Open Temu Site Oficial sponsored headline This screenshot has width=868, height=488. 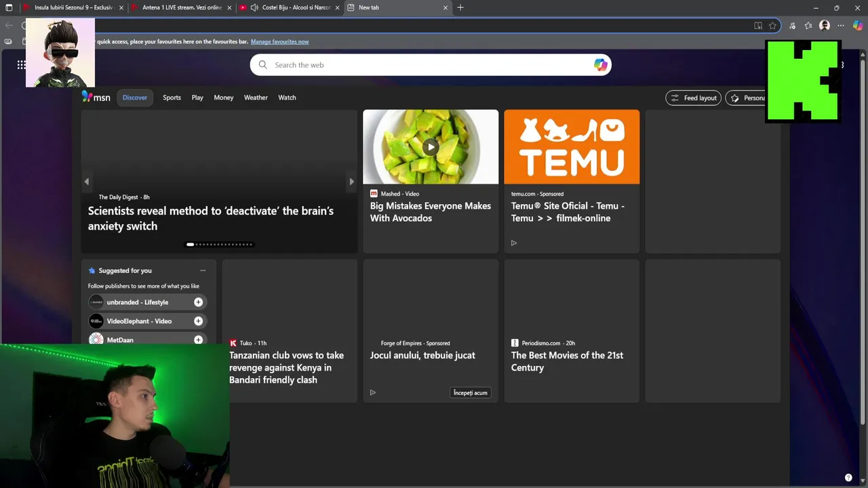(x=568, y=212)
